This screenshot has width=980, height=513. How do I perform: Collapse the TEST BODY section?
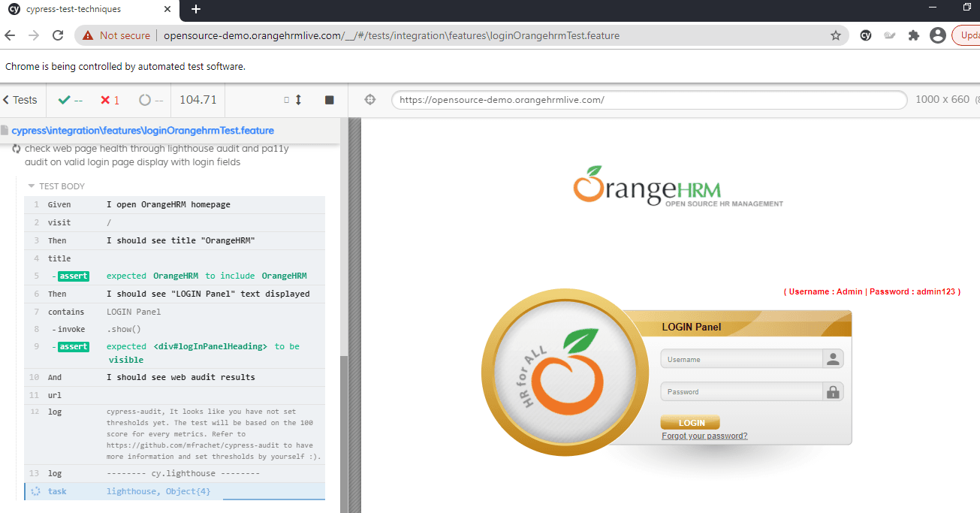pos(57,186)
